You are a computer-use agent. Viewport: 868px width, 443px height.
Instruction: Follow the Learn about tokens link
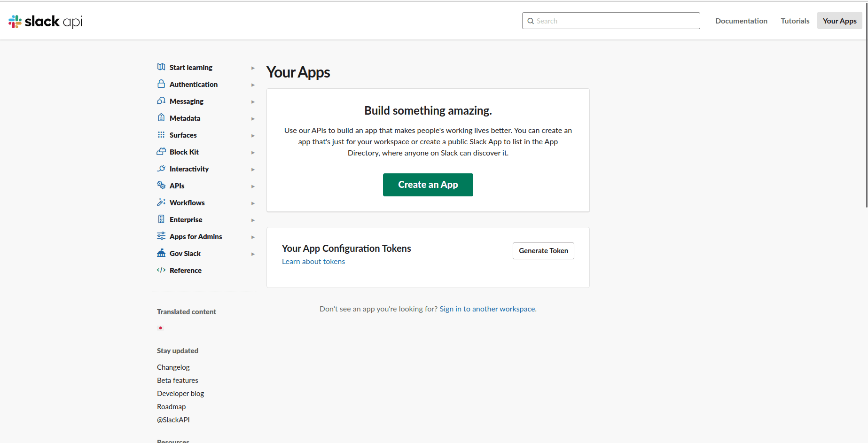click(x=313, y=262)
